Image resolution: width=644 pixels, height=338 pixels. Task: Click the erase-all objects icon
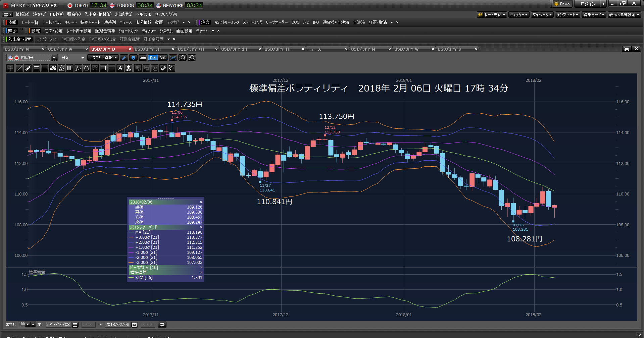[171, 68]
